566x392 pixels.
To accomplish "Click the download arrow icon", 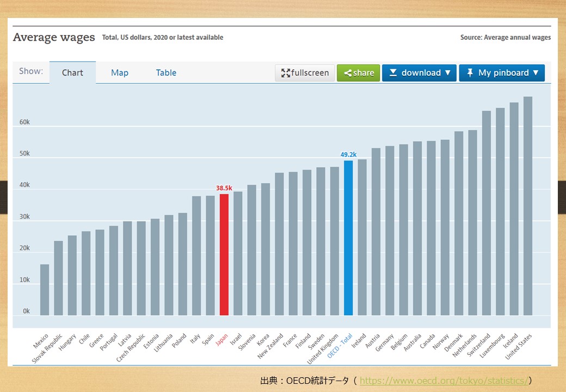I will click(x=393, y=73).
